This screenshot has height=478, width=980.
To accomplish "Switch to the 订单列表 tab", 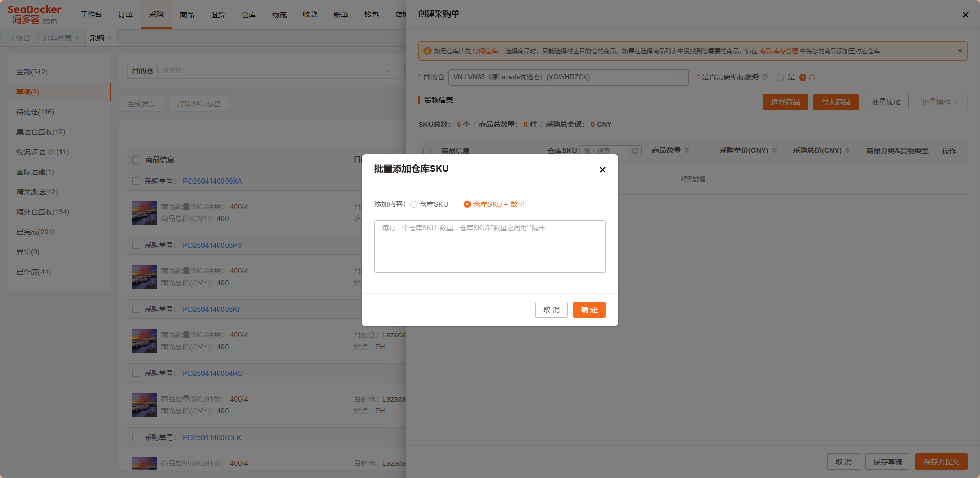I will (57, 38).
